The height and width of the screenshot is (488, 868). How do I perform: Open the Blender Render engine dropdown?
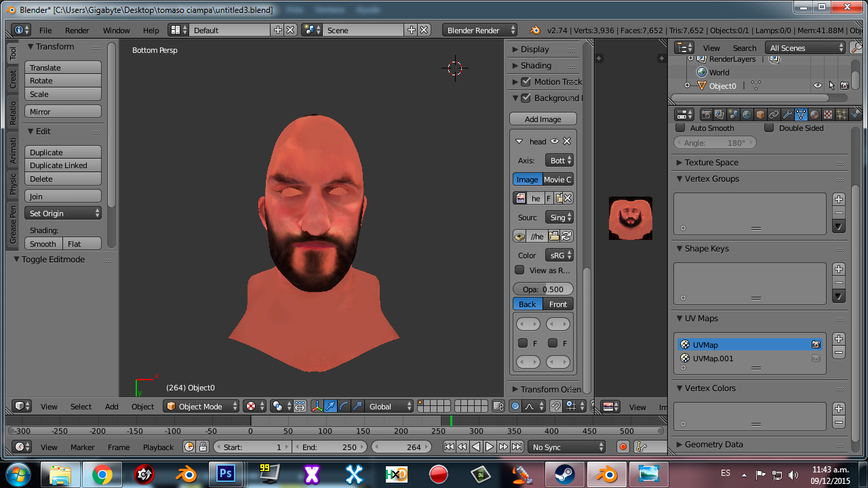point(479,30)
